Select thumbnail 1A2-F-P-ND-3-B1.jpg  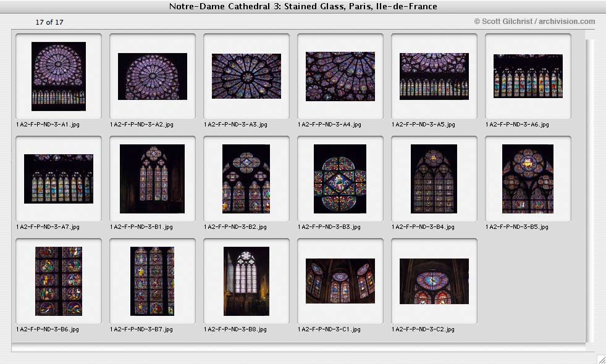153,179
